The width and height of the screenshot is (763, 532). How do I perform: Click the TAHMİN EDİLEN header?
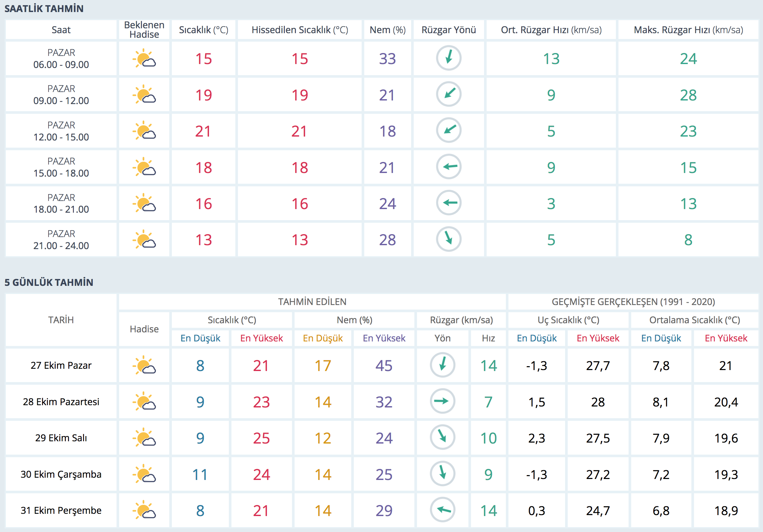(x=312, y=301)
